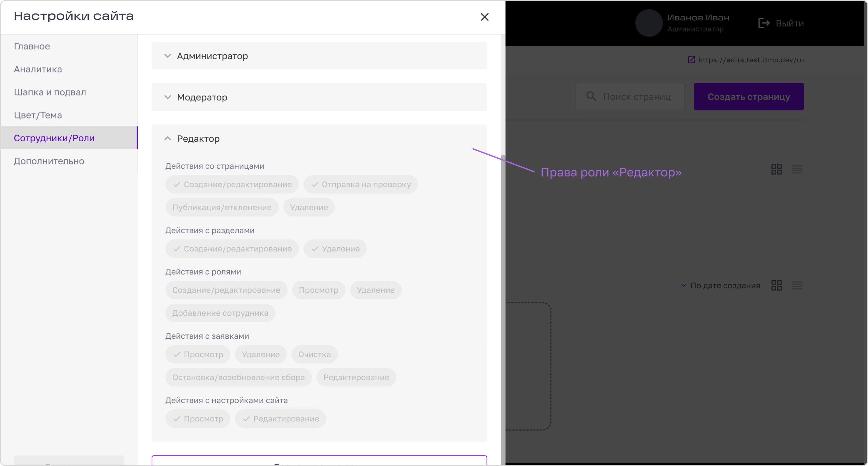Click the user avatar circle
The width and height of the screenshot is (868, 466).
tap(649, 23)
